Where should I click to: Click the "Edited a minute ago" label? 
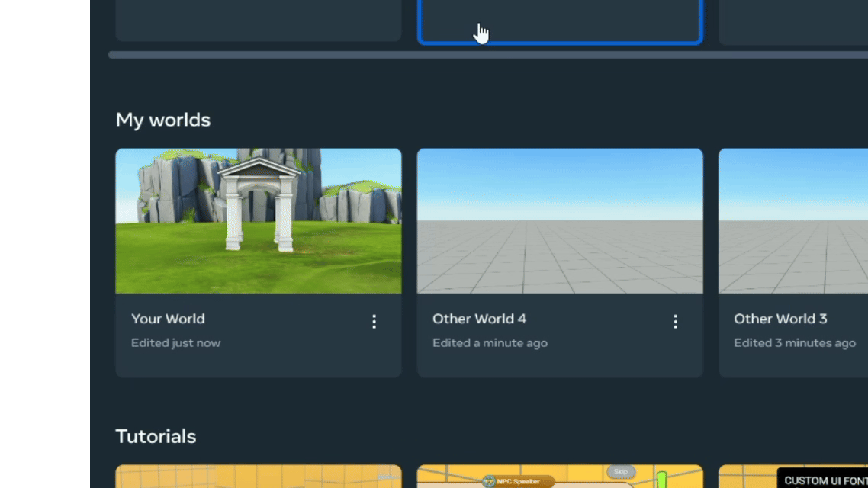click(x=490, y=343)
